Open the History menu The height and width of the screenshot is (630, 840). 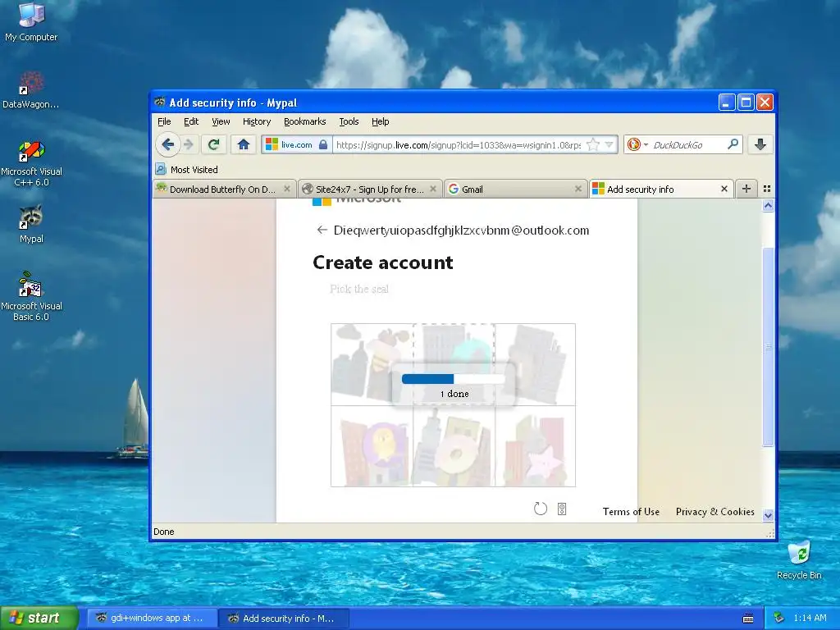pos(257,121)
